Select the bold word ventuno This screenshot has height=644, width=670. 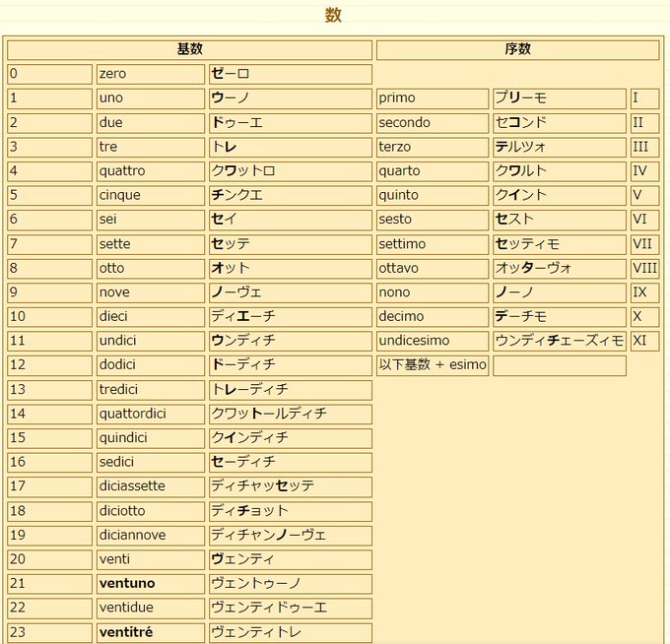[127, 583]
